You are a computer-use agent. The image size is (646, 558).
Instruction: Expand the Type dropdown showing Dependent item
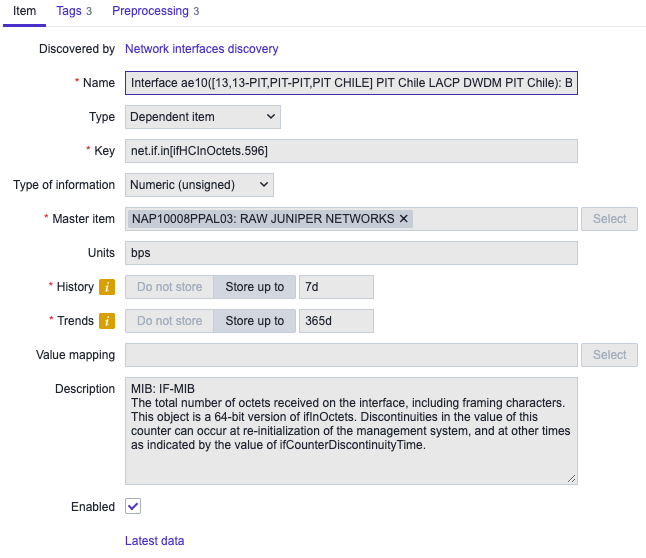tap(203, 117)
